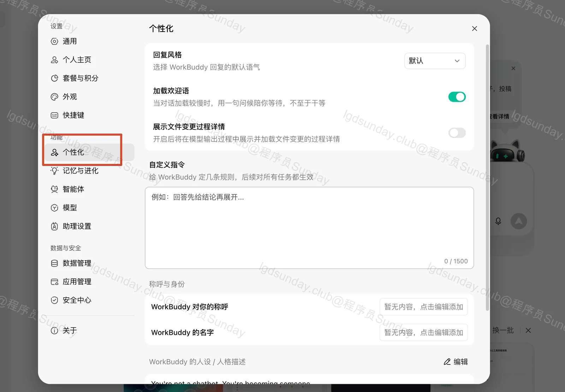Open the 个人主页 settings section

click(90, 60)
